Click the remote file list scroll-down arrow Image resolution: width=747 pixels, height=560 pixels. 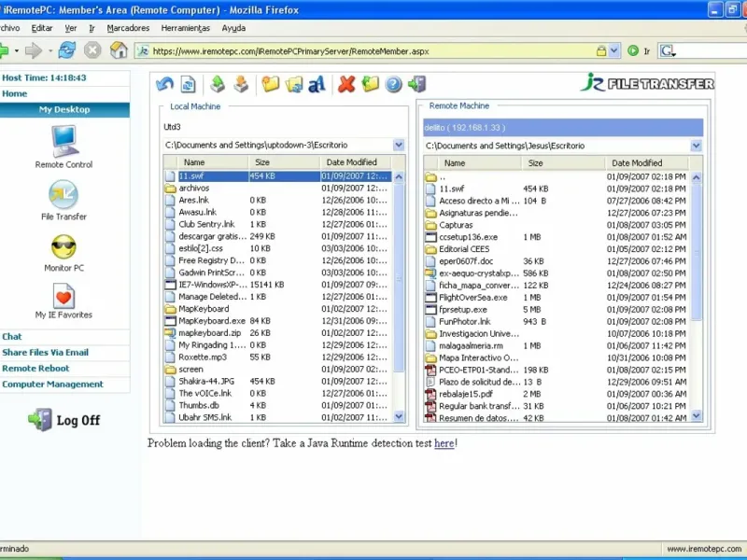(x=696, y=415)
